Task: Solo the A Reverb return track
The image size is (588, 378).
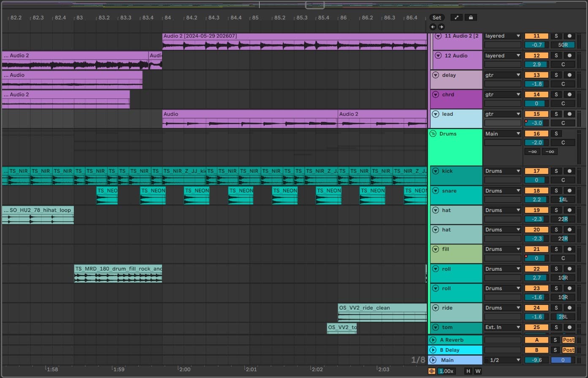Action: coord(555,340)
